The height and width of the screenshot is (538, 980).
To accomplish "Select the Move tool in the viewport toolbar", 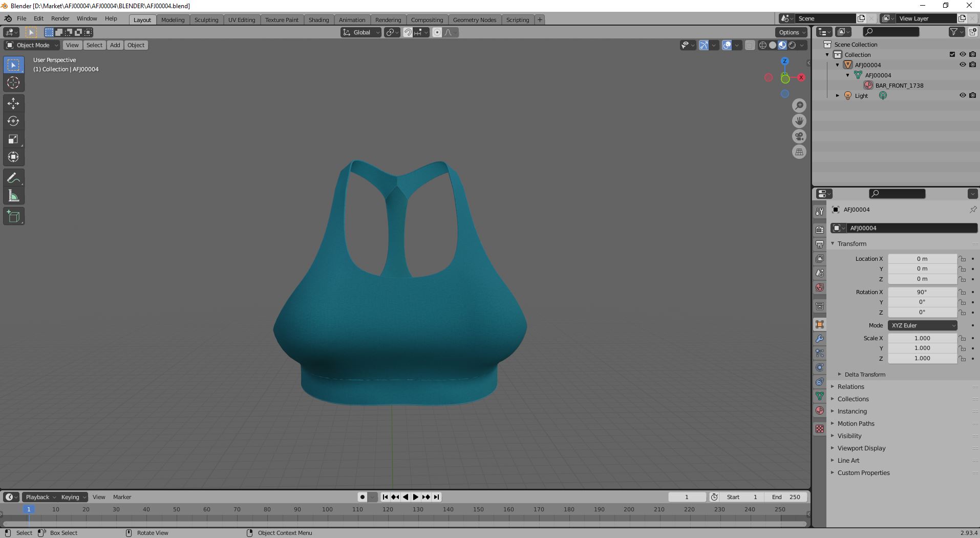I will coord(13,103).
